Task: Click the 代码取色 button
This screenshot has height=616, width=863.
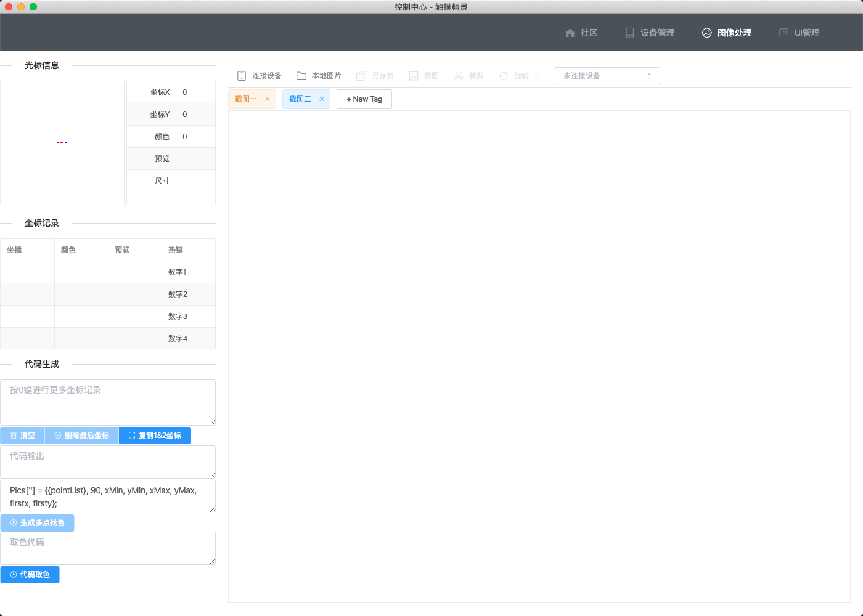Action: pos(30,575)
